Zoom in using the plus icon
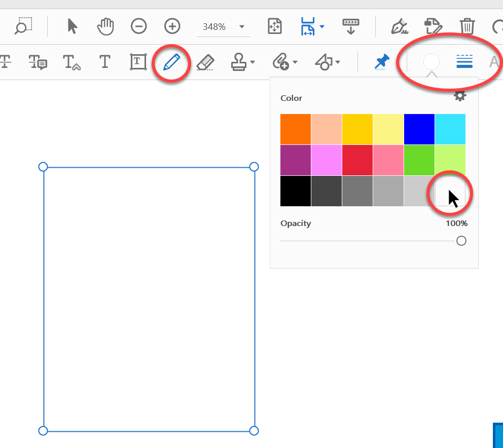This screenshot has height=448, width=503. 172,26
